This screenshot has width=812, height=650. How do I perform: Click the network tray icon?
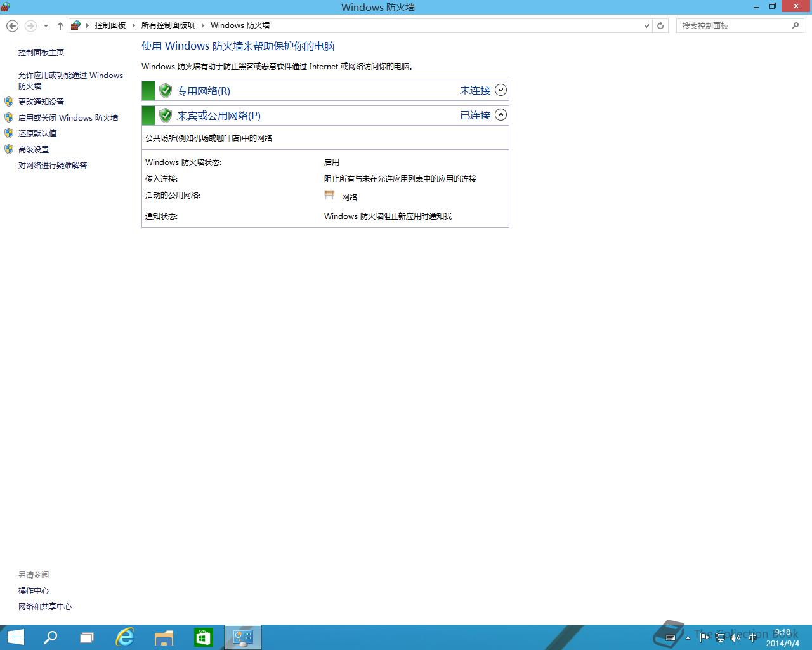[x=720, y=638]
